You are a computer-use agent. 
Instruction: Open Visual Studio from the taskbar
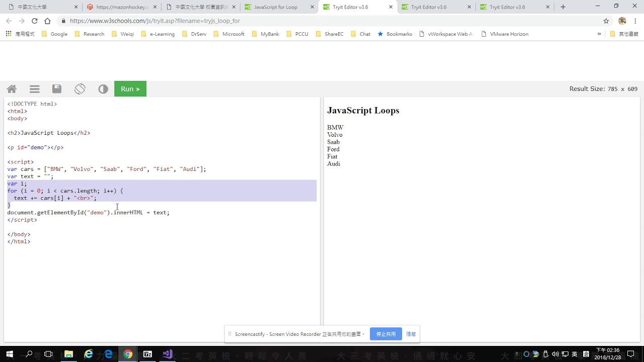pos(167,354)
